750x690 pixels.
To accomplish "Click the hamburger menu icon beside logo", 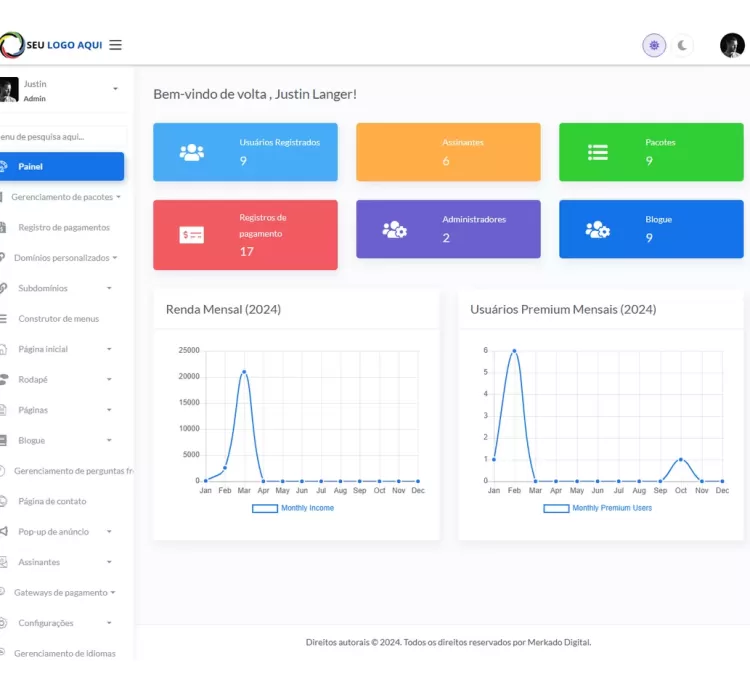I will click(x=116, y=45).
